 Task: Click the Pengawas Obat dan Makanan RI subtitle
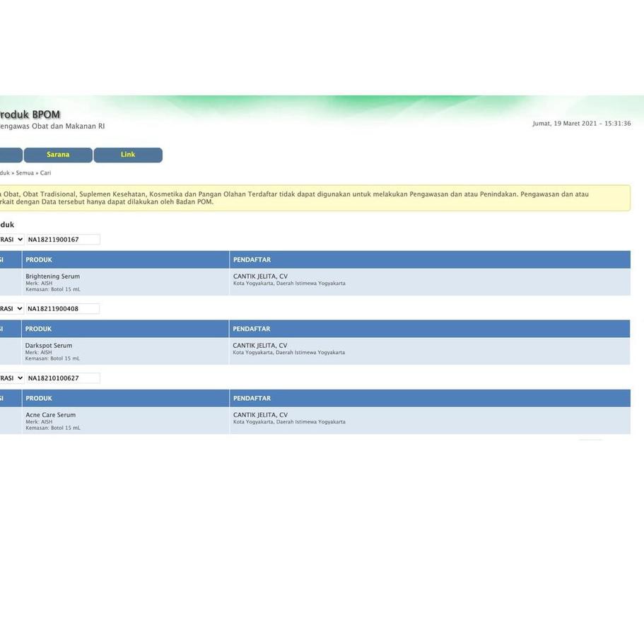tap(52, 126)
